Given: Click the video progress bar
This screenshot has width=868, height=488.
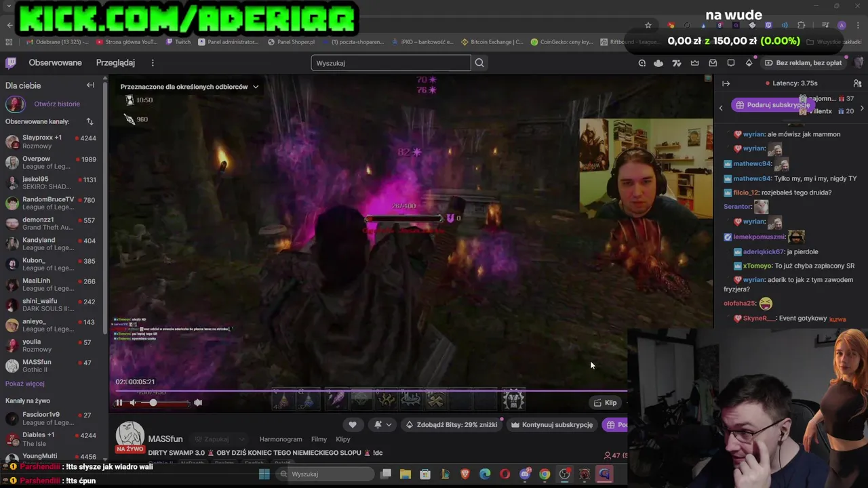Looking at the screenshot, I should point(371,390).
